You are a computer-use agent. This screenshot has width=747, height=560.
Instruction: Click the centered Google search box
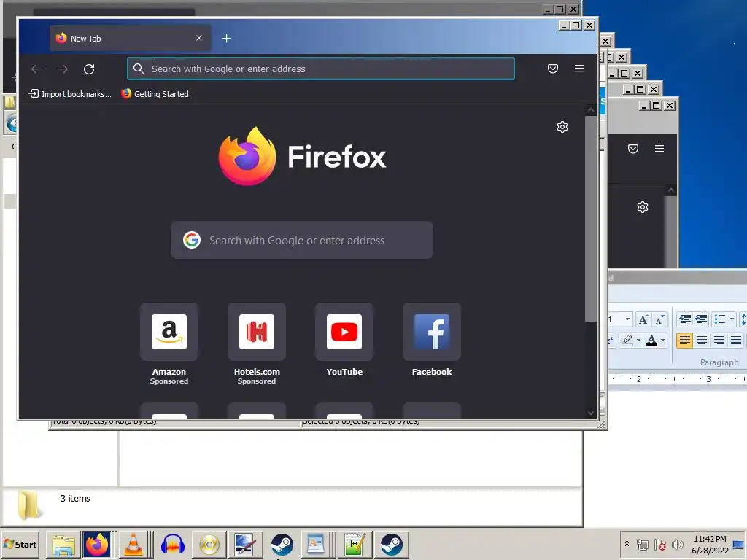301,240
